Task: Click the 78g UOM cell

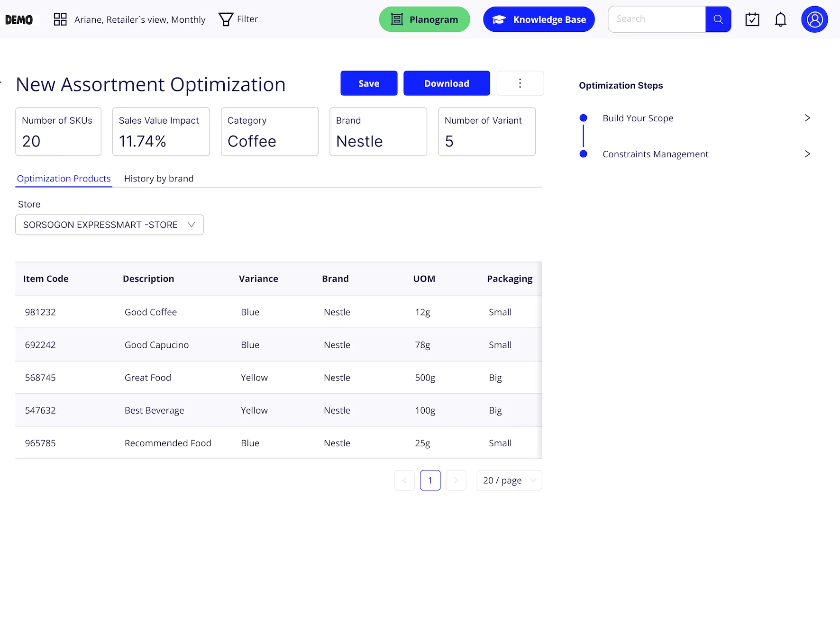Action: [x=422, y=345]
